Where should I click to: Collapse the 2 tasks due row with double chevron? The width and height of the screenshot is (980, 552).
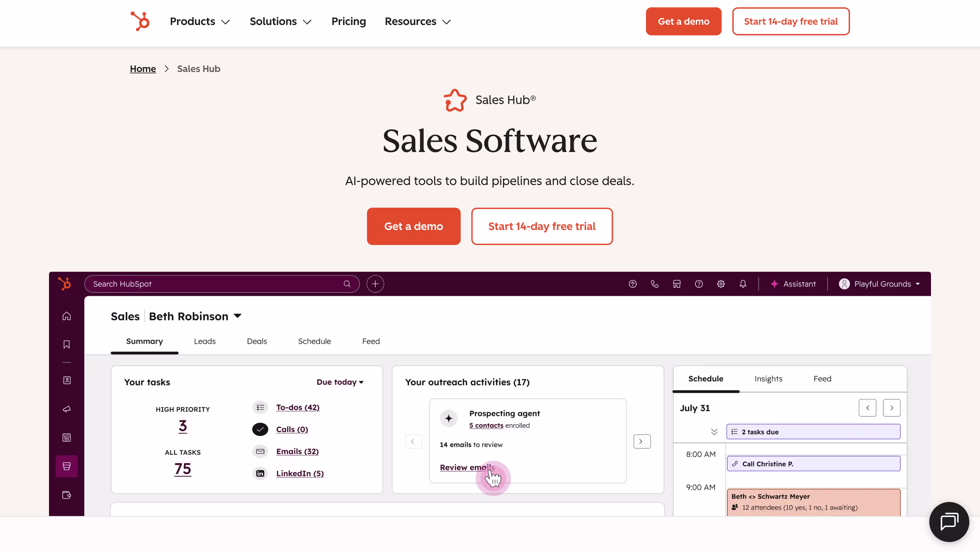coord(714,431)
